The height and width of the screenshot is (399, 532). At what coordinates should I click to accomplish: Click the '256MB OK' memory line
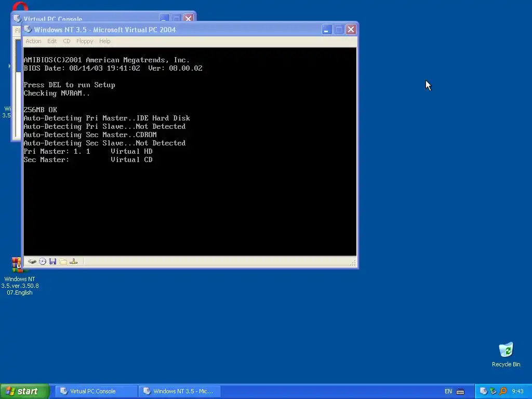(x=41, y=110)
